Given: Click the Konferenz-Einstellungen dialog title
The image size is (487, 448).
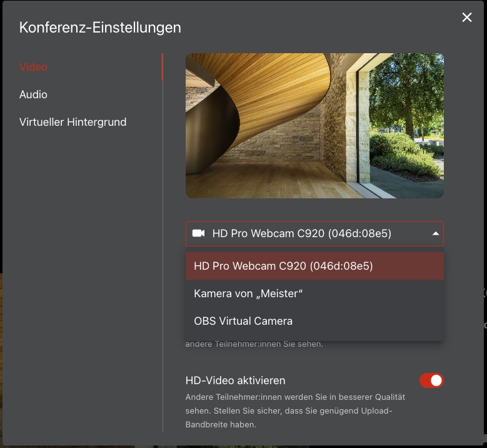Looking at the screenshot, I should tap(100, 28).
